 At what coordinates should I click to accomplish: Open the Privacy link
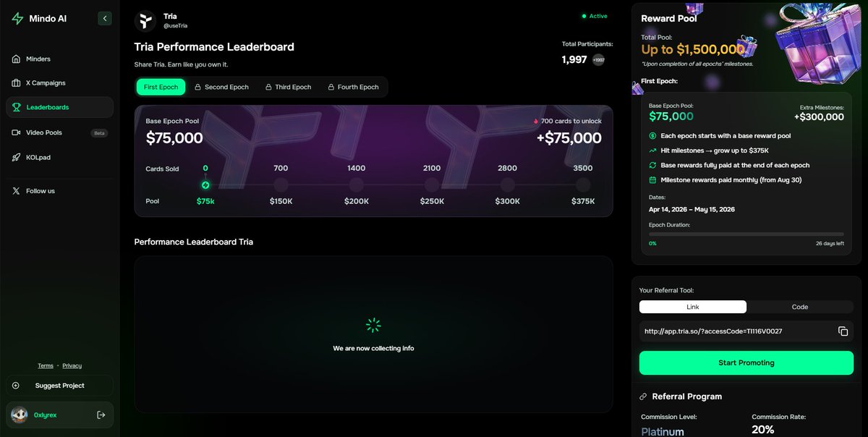(x=72, y=365)
